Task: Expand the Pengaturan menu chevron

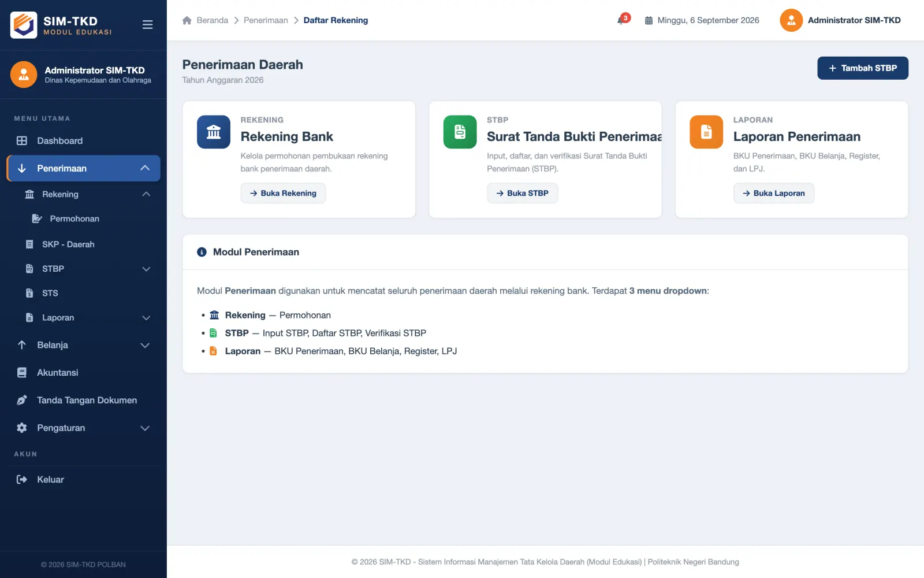Action: [145, 428]
